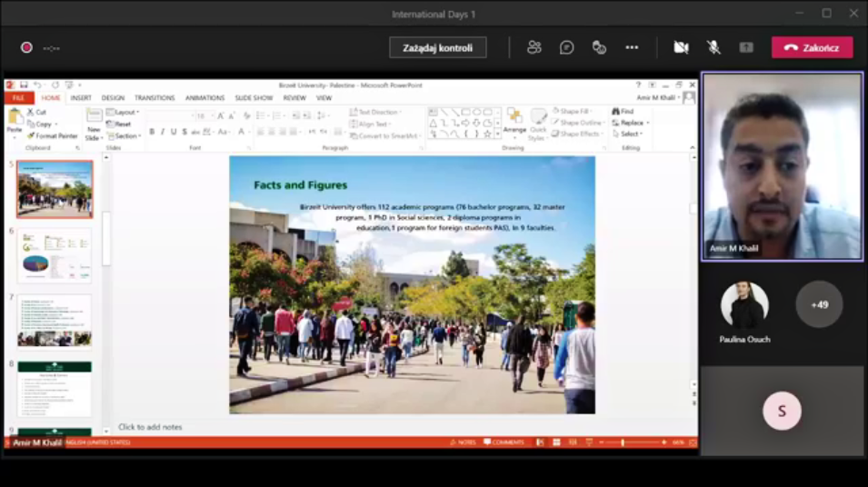Toggle the share content button
This screenshot has width=868, height=487.
click(x=746, y=47)
